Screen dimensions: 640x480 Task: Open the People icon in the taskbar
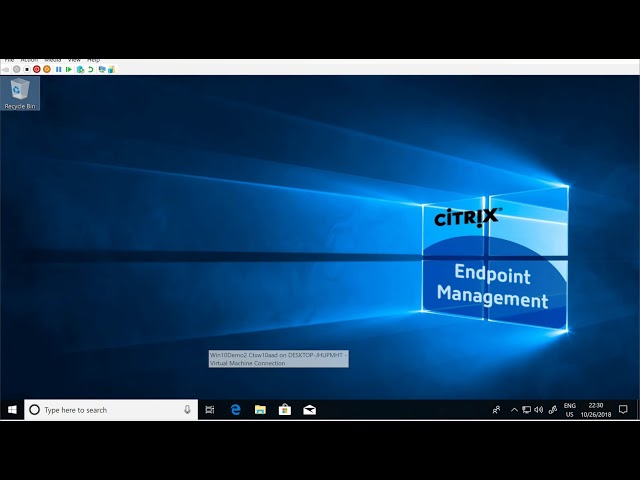click(x=496, y=409)
